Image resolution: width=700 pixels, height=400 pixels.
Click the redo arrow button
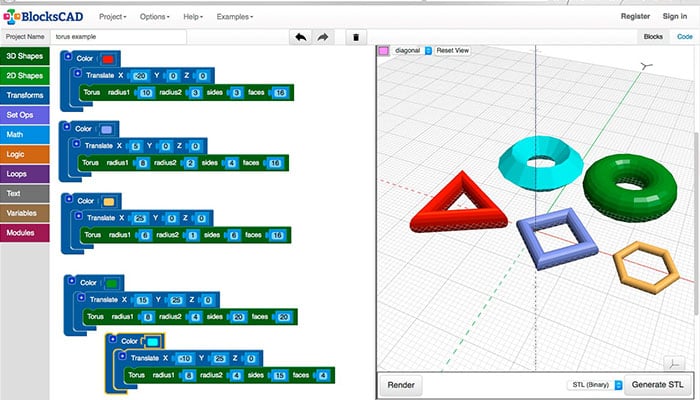(322, 37)
